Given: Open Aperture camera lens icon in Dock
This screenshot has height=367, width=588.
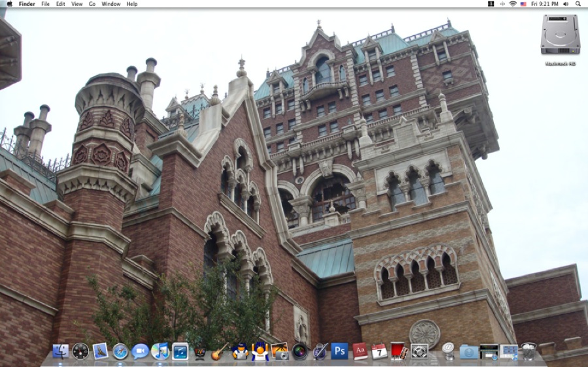Looking at the screenshot, I should tap(300, 351).
